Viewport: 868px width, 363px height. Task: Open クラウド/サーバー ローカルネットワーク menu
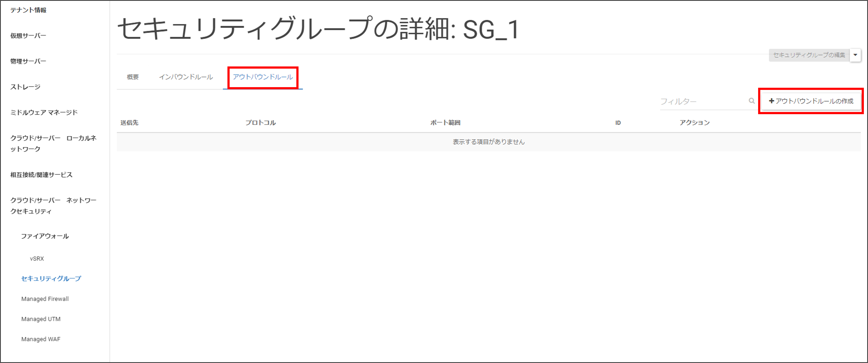click(54, 143)
